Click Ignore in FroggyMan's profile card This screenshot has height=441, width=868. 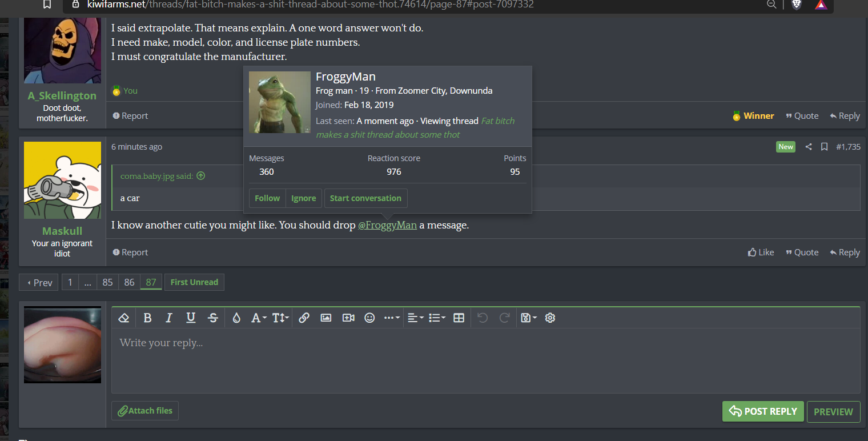(x=303, y=198)
